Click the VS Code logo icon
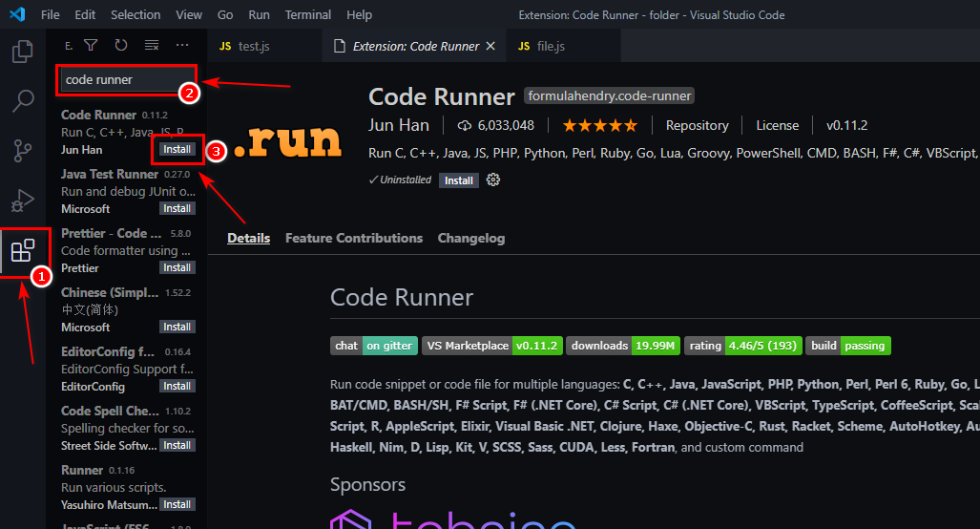980x529 pixels. [x=17, y=13]
